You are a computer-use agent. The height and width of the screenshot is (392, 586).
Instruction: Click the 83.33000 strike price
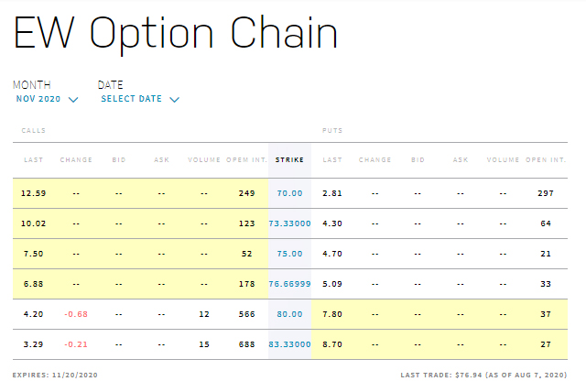pyautogui.click(x=289, y=344)
